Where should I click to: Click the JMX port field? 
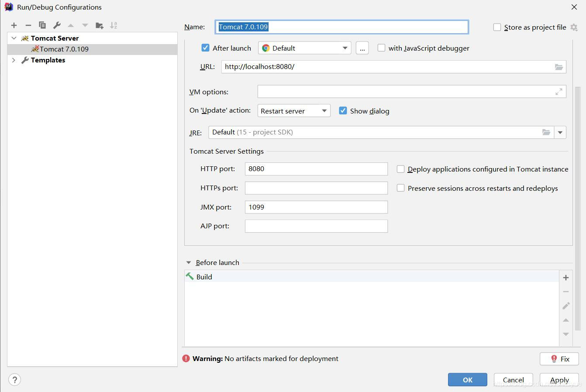[x=316, y=207]
